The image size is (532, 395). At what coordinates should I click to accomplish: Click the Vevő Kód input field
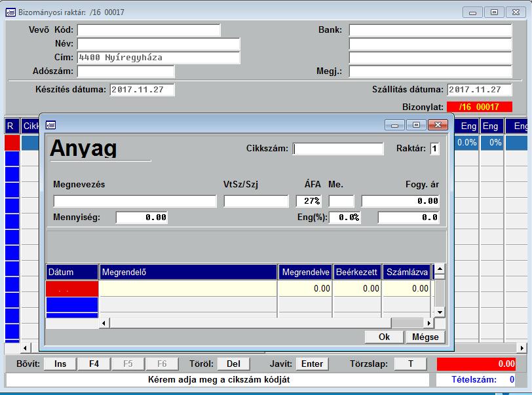pyautogui.click(x=149, y=30)
